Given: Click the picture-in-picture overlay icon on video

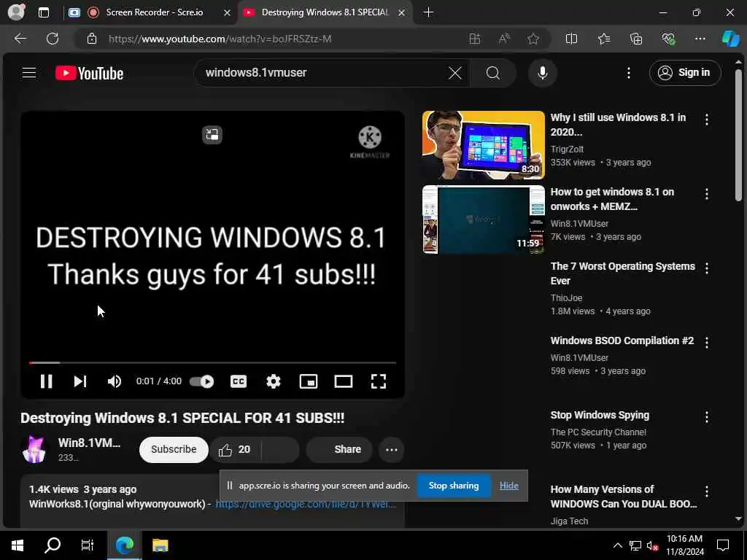Looking at the screenshot, I should (212, 135).
